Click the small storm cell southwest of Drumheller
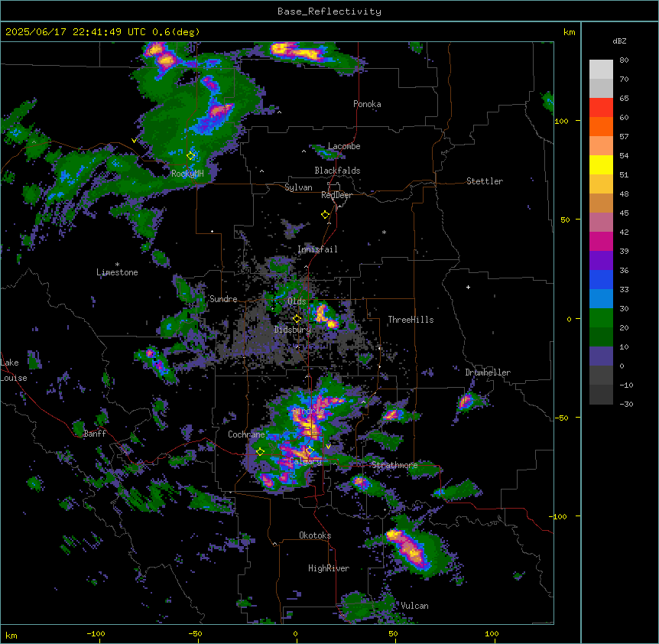 [466, 402]
